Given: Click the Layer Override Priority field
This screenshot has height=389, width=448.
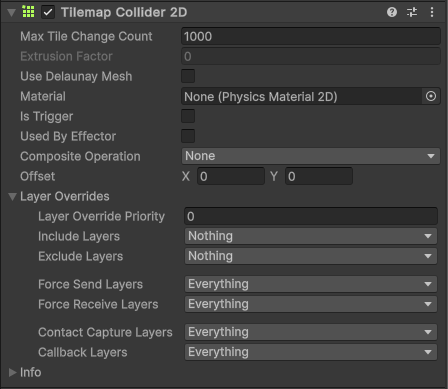Looking at the screenshot, I should 311,216.
